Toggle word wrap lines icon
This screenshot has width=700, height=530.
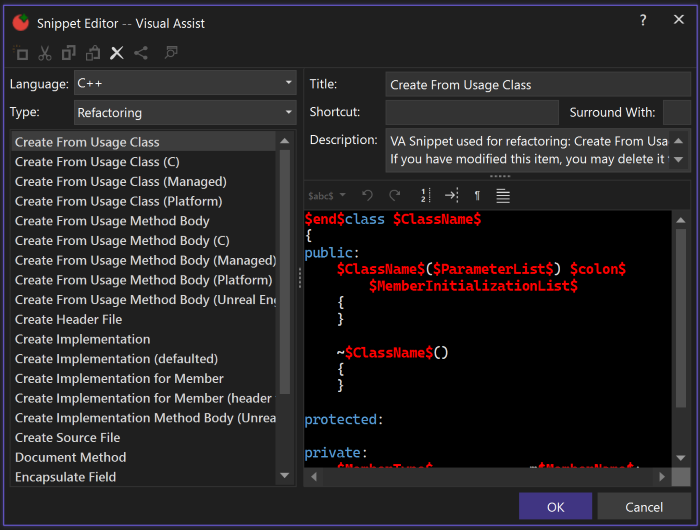tap(503, 196)
